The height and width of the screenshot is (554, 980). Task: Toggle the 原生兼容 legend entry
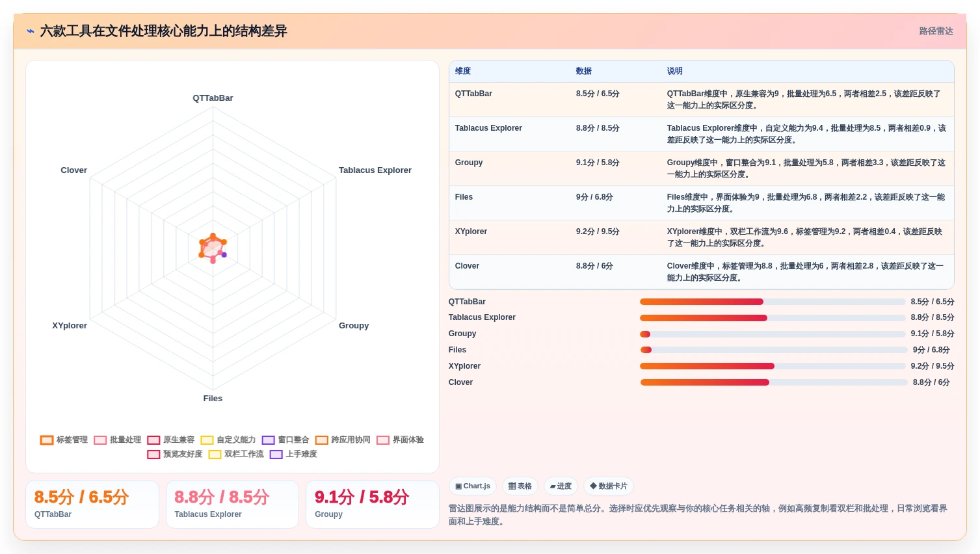pyautogui.click(x=171, y=440)
